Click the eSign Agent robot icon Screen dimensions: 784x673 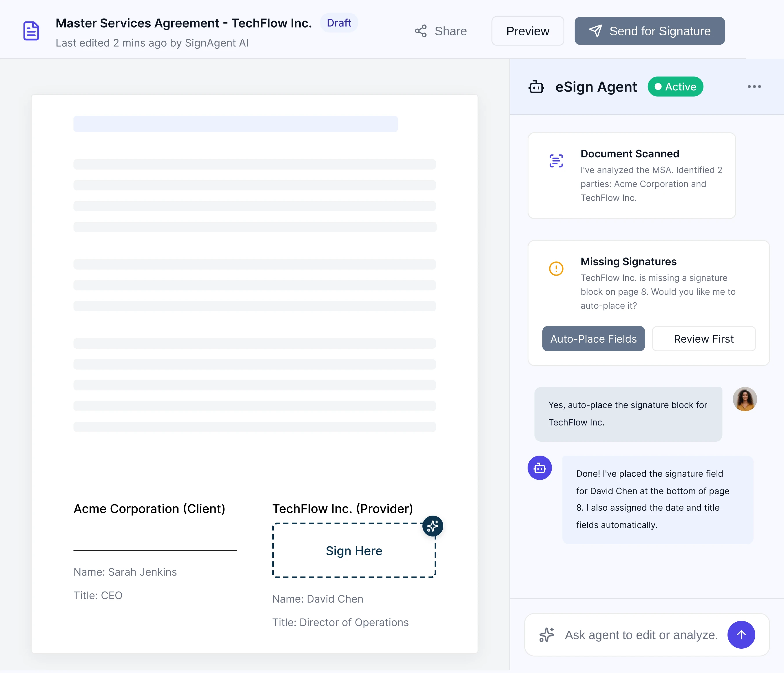click(x=537, y=87)
